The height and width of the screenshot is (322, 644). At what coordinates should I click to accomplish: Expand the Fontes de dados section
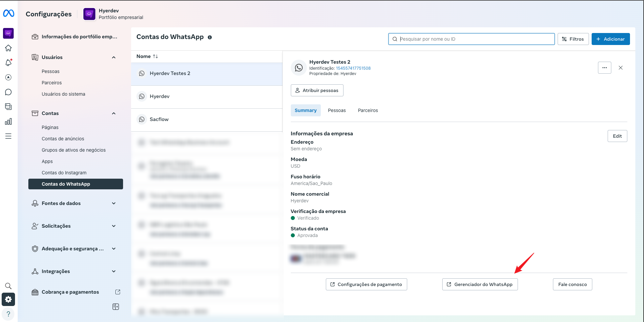pos(114,203)
